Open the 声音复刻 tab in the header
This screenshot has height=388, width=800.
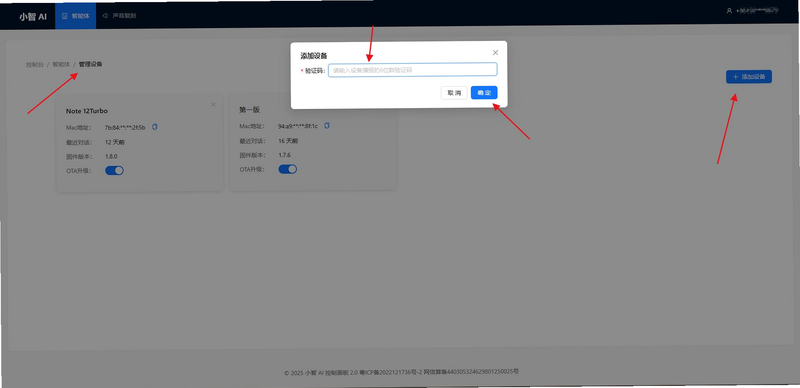pos(119,16)
